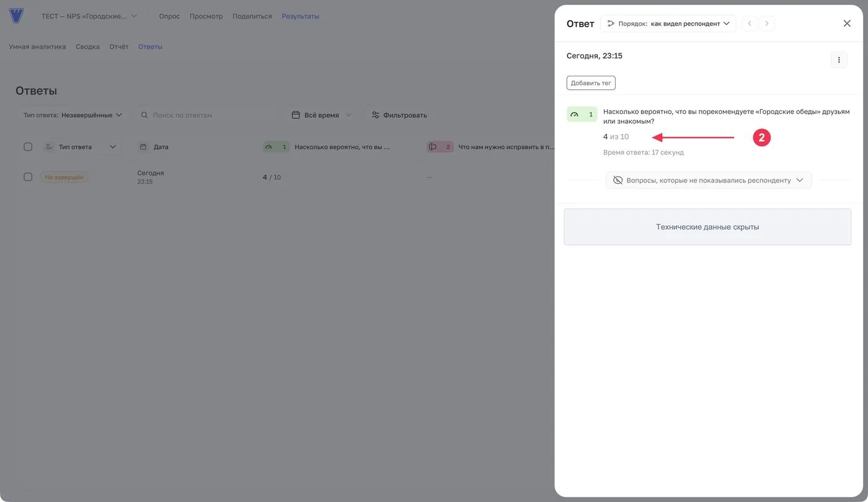868x502 pixels.
Task: Click the Сегодня, 23:15 heading in panel
Action: click(595, 56)
